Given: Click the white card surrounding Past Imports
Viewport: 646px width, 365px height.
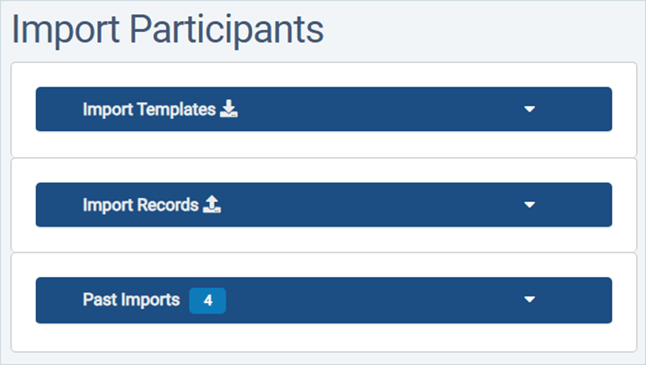Looking at the screenshot, I should tap(324, 338).
